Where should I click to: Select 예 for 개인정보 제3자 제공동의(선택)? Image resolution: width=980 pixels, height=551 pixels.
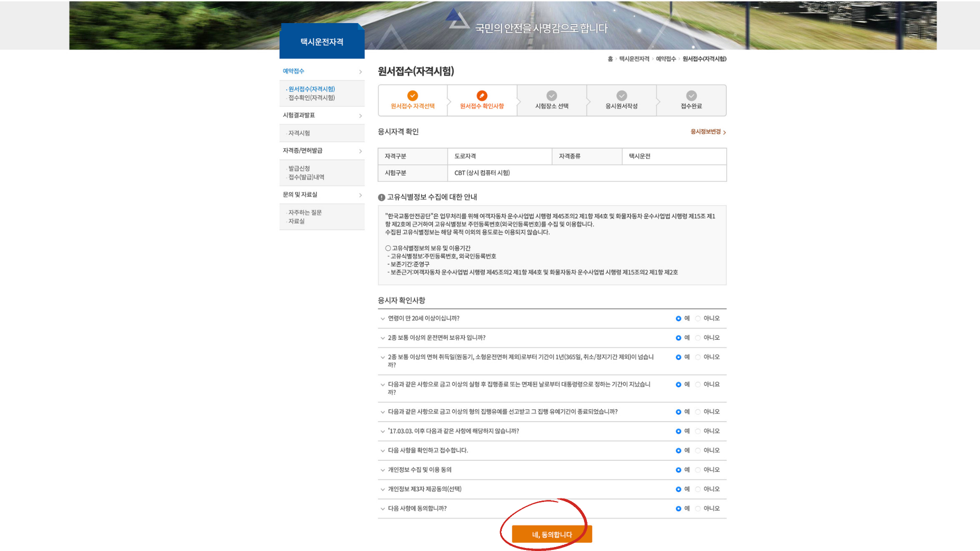coord(679,489)
